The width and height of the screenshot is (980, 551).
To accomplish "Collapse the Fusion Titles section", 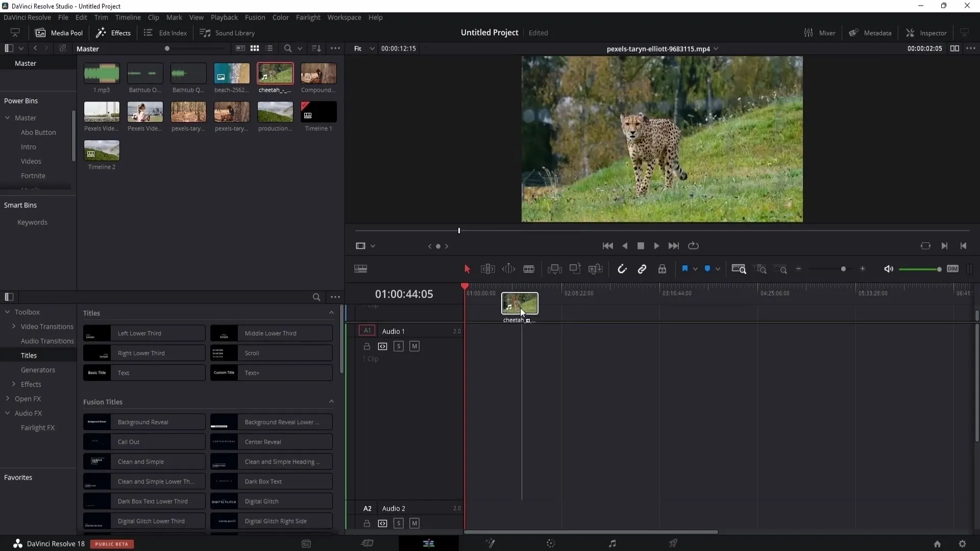I will [332, 402].
